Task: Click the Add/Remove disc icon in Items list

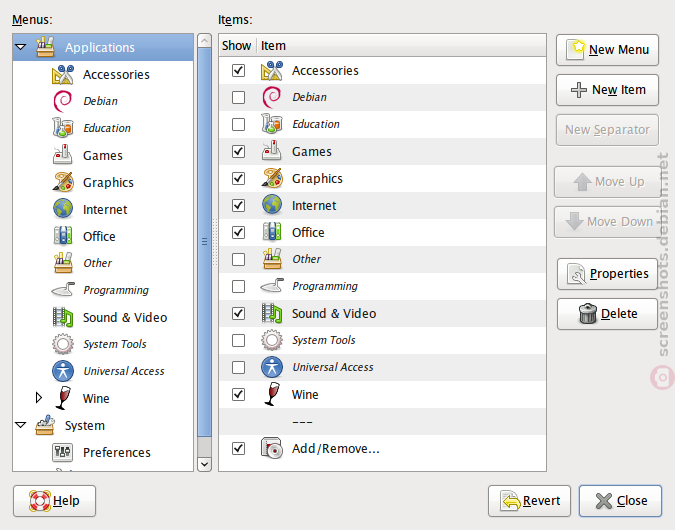Action: click(272, 448)
